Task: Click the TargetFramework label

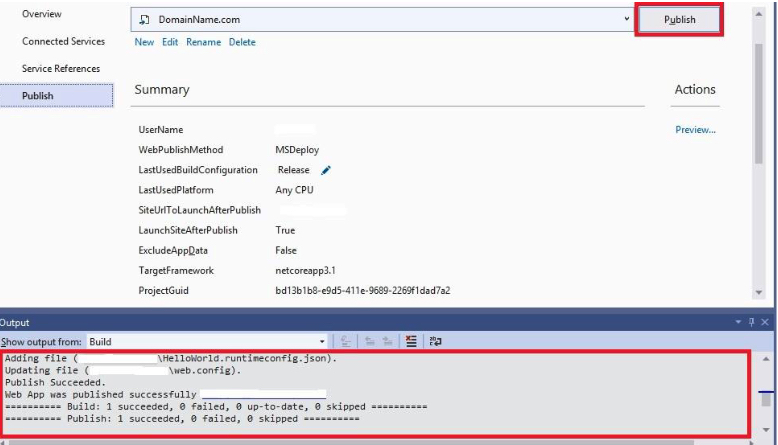Action: (x=176, y=270)
